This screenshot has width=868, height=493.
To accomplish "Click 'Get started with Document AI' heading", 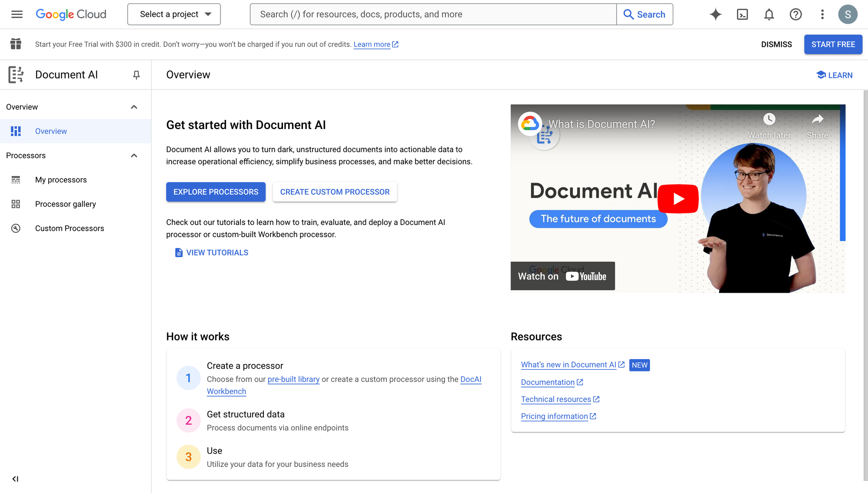I will (246, 125).
